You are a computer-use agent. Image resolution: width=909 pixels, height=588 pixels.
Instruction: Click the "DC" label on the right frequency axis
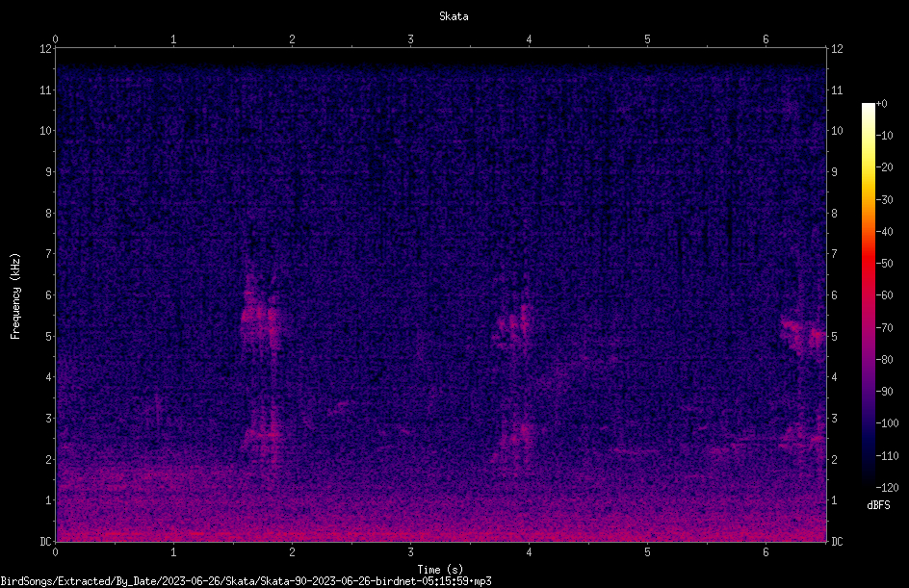point(837,542)
